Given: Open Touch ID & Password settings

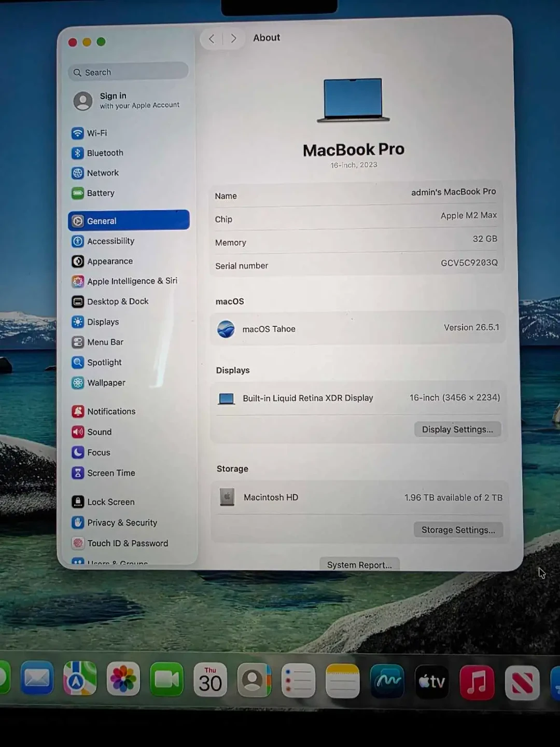Looking at the screenshot, I should click(129, 543).
